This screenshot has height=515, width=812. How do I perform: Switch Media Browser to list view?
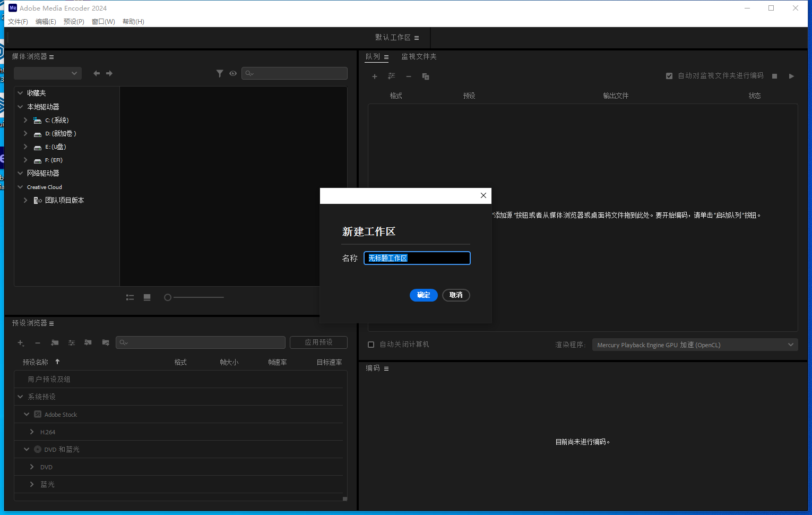pos(130,297)
